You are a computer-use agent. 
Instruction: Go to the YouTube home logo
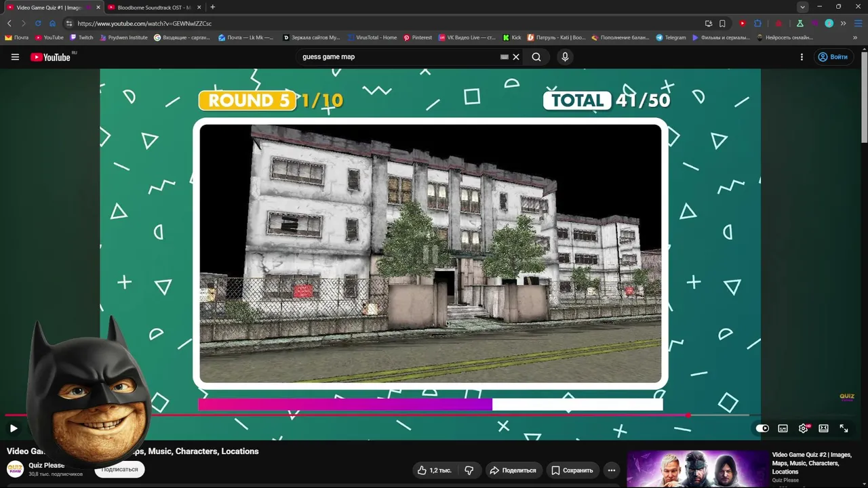click(x=51, y=57)
